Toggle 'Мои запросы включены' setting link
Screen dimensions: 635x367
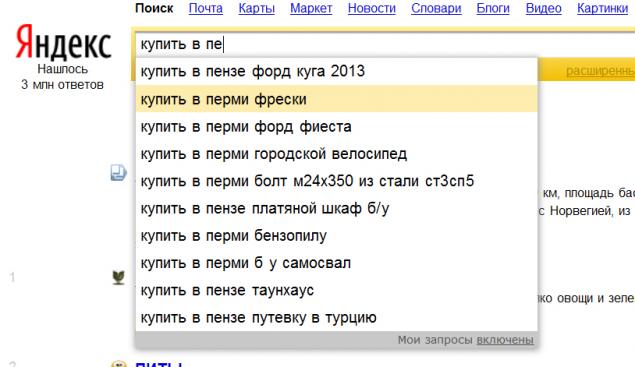[505, 340]
